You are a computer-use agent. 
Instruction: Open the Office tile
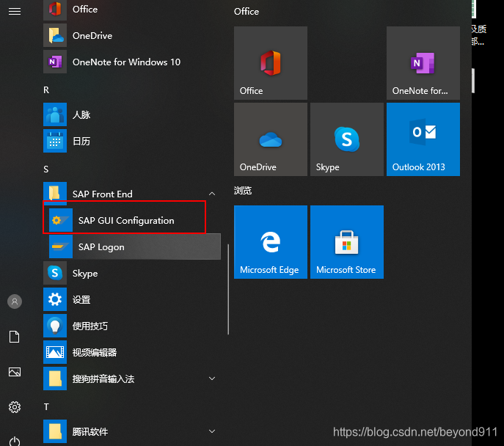pyautogui.click(x=271, y=63)
